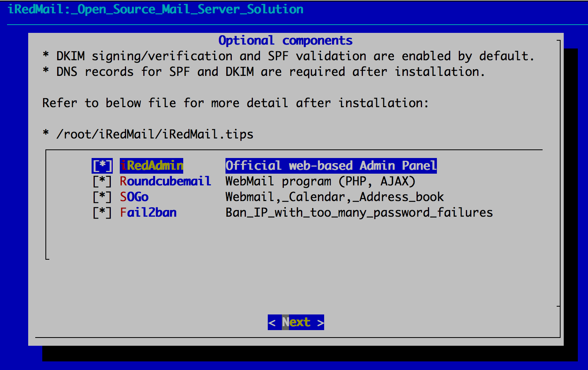The height and width of the screenshot is (370, 588).
Task: Click the Ban IP password failures description
Action: tap(359, 212)
